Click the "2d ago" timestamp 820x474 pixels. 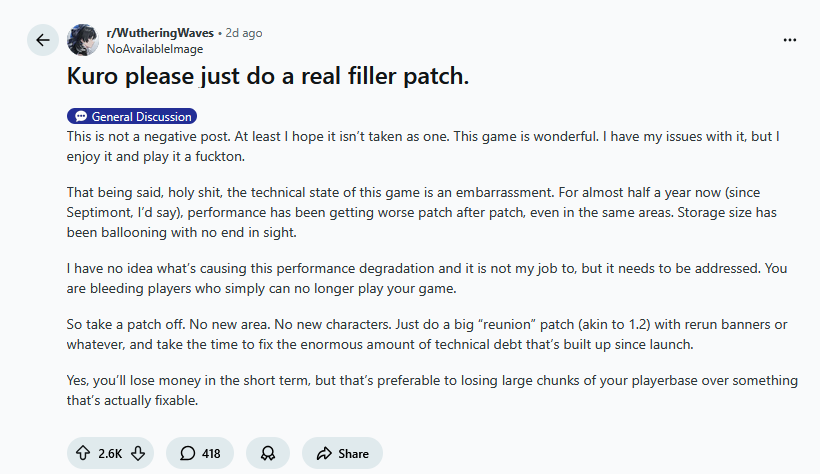(x=244, y=33)
